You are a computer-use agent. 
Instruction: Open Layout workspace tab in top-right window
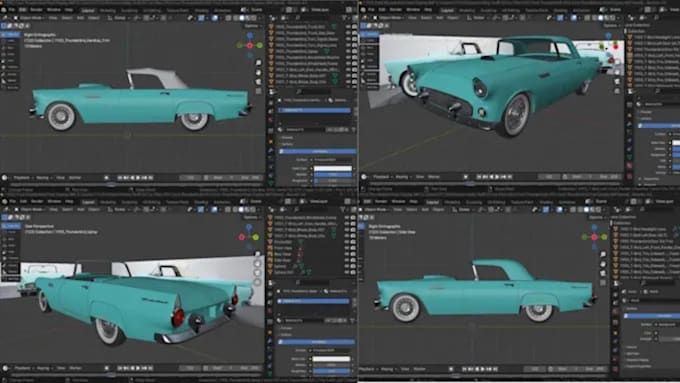[447, 10]
